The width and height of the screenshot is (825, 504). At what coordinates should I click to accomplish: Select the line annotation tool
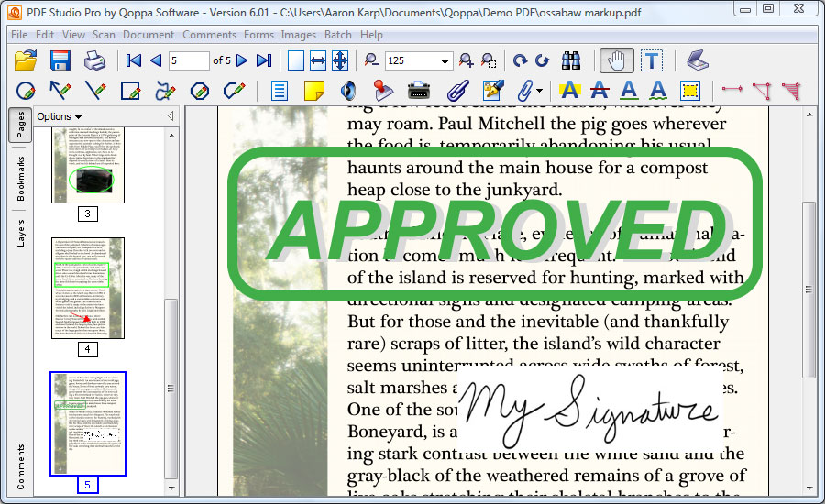coord(95,91)
